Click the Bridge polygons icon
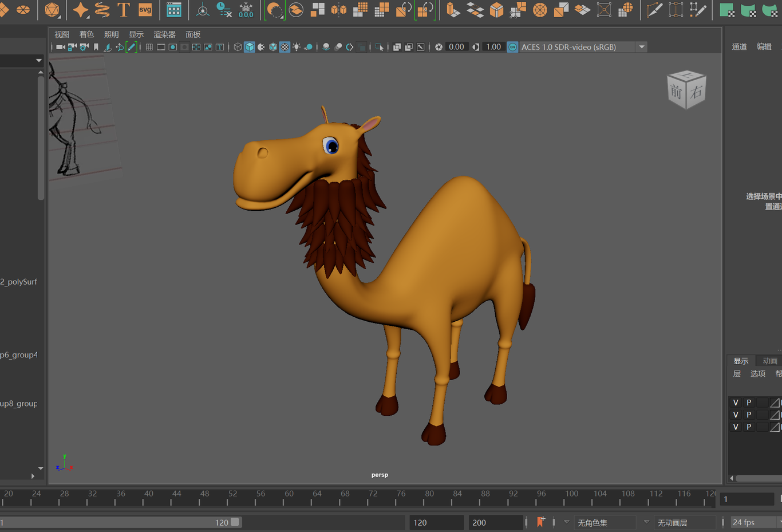Screen dimensions: 782x532 click(475, 10)
